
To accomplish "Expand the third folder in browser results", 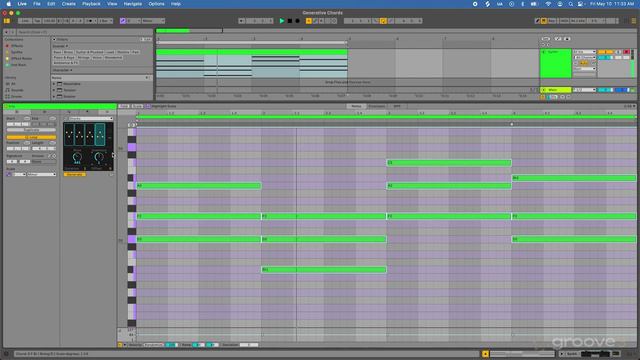I will (x=54, y=96).
